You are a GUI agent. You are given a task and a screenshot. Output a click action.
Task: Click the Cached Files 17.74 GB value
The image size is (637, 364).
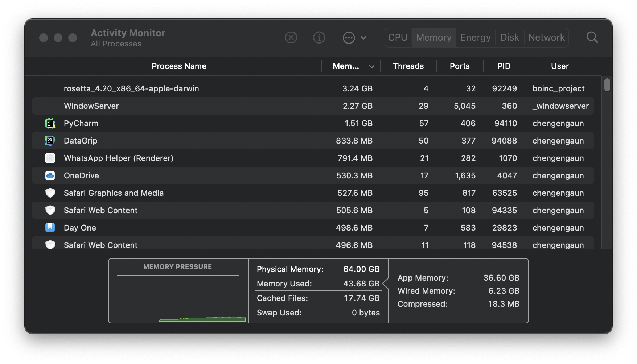tap(362, 298)
